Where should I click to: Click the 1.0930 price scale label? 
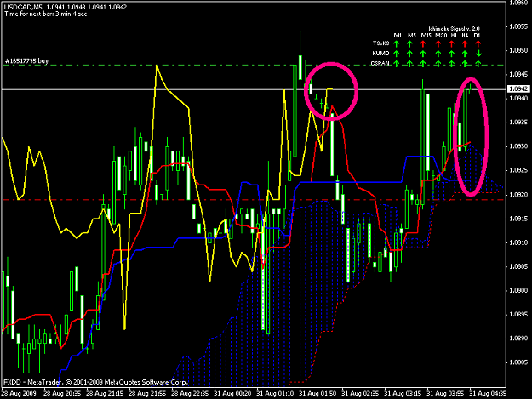point(518,146)
